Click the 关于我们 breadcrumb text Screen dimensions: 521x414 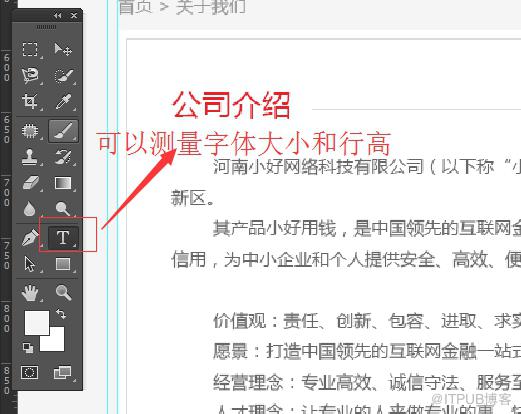coord(211,7)
